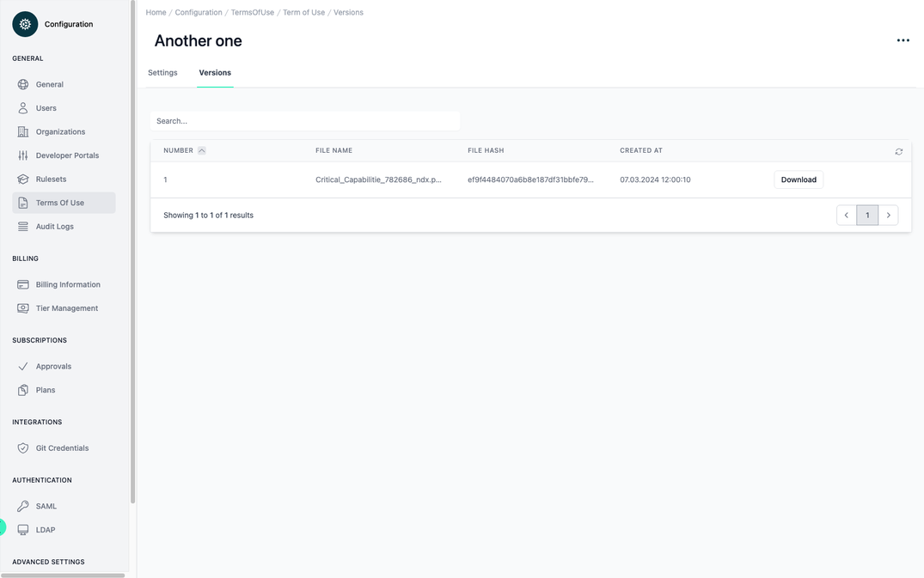Open the Users section

pyautogui.click(x=46, y=106)
